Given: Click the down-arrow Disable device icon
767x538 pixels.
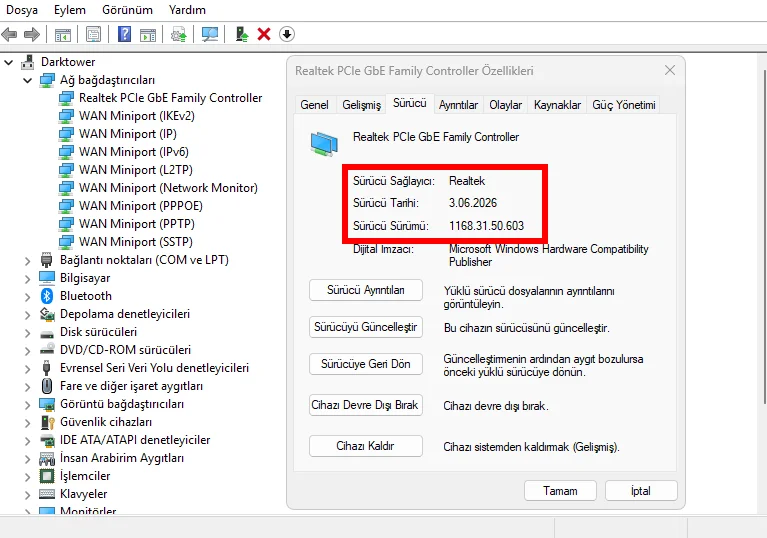Looking at the screenshot, I should pos(287,34).
